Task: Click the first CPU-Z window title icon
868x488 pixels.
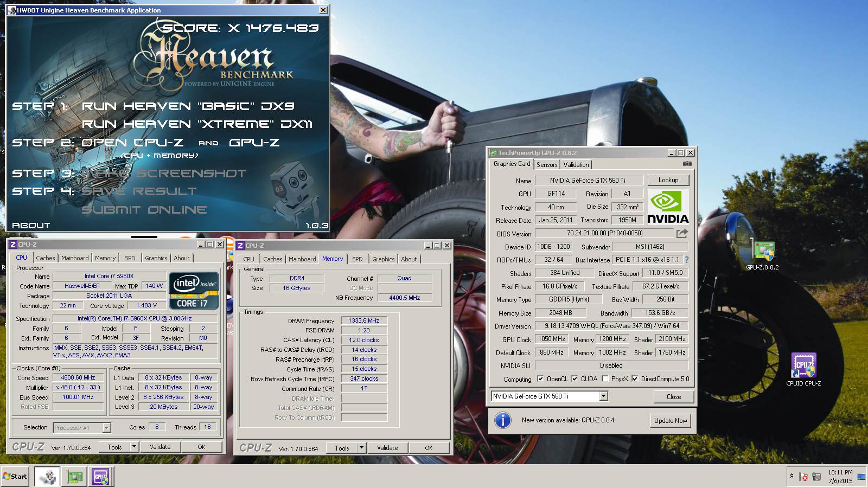Action: pyautogui.click(x=13, y=245)
